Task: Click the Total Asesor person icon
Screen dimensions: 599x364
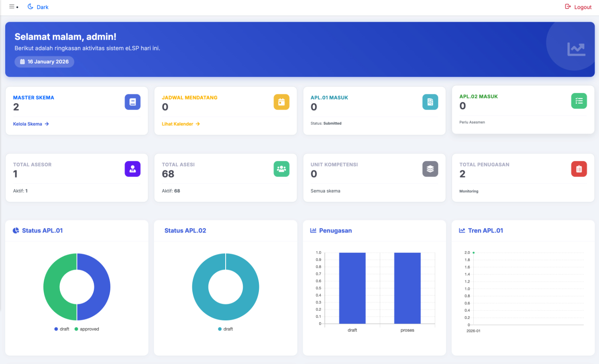Action: point(132,169)
